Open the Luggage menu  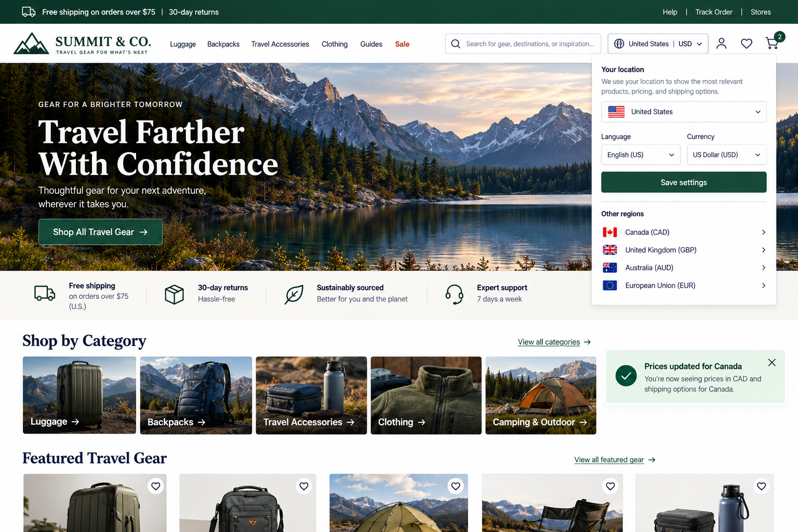pyautogui.click(x=183, y=44)
